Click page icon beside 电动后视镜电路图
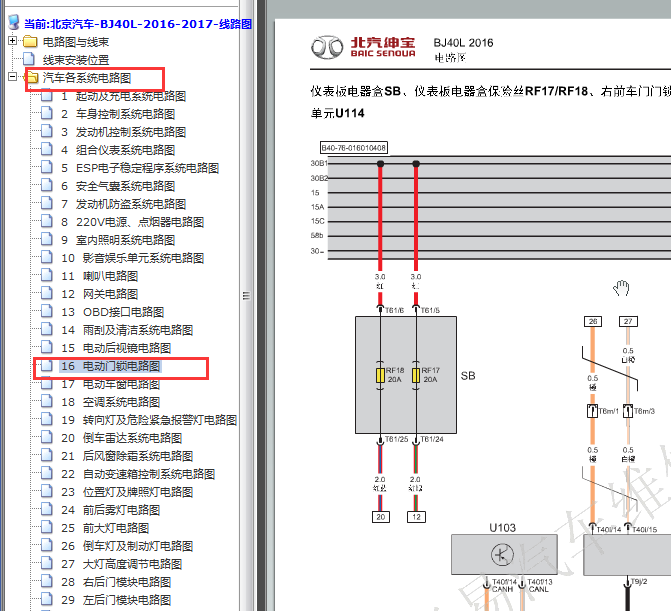Image resolution: width=671 pixels, height=611 pixels. (x=47, y=347)
